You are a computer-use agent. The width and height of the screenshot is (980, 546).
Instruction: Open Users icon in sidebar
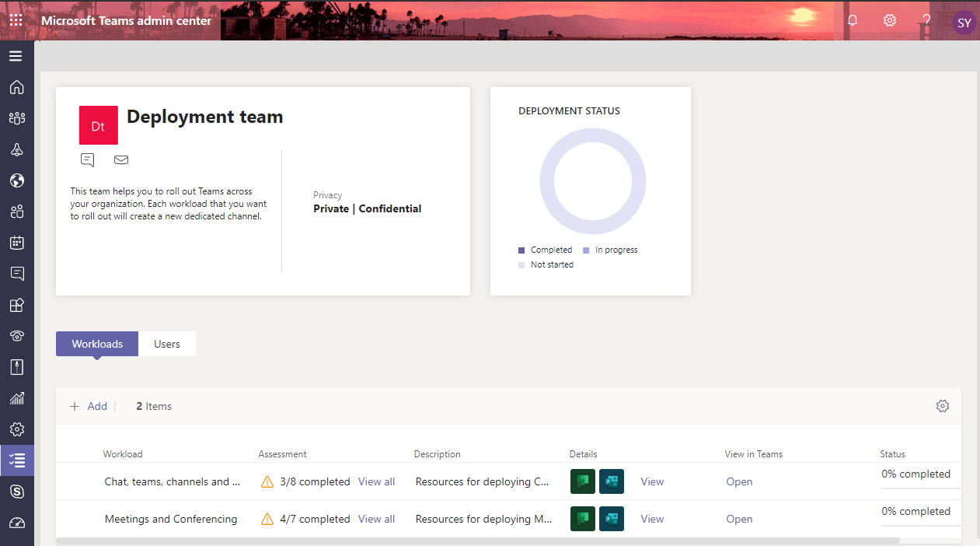(16, 212)
